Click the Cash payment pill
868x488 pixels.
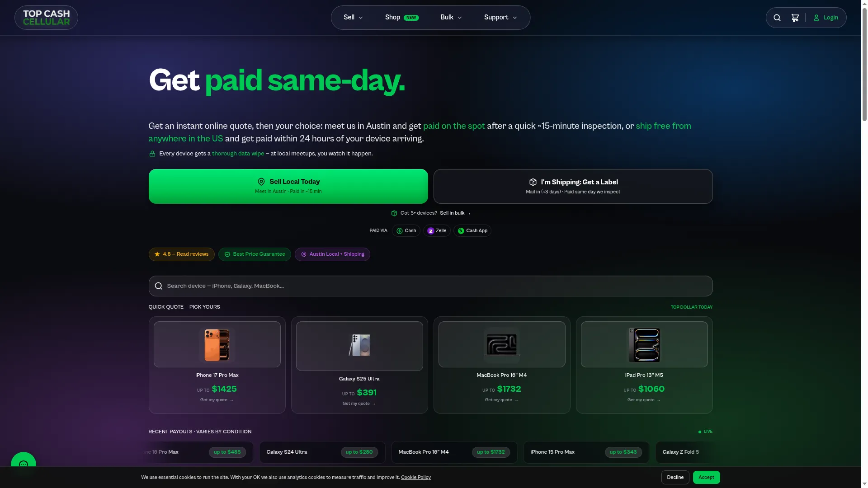tap(406, 231)
